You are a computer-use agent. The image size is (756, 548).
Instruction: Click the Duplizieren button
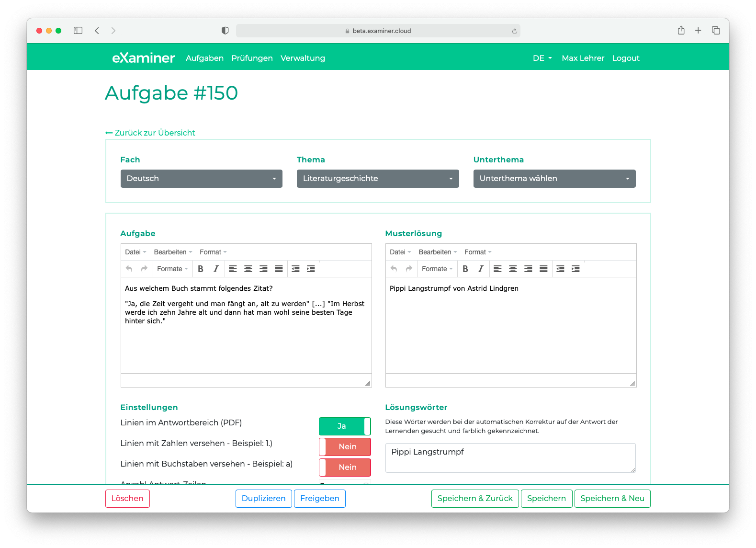coord(263,498)
